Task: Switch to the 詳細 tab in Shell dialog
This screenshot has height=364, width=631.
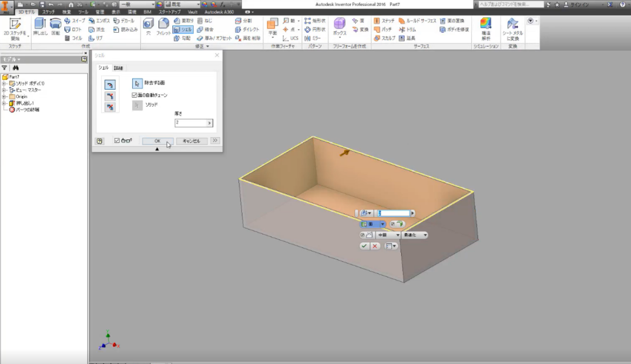Action: tap(119, 68)
